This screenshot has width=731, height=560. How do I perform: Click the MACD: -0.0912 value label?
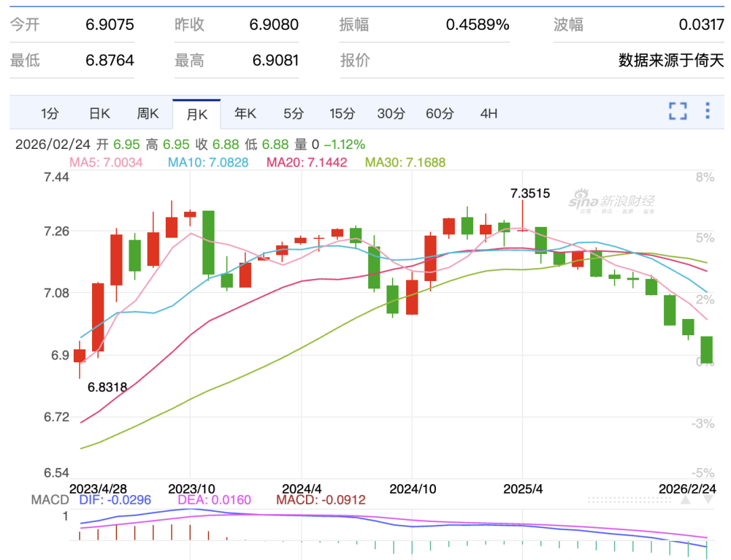pyautogui.click(x=321, y=500)
